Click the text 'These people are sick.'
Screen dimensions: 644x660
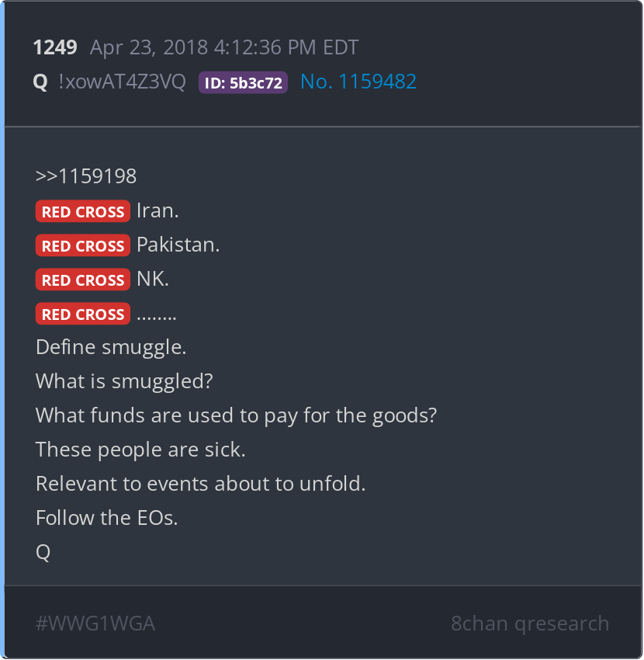pyautogui.click(x=140, y=450)
